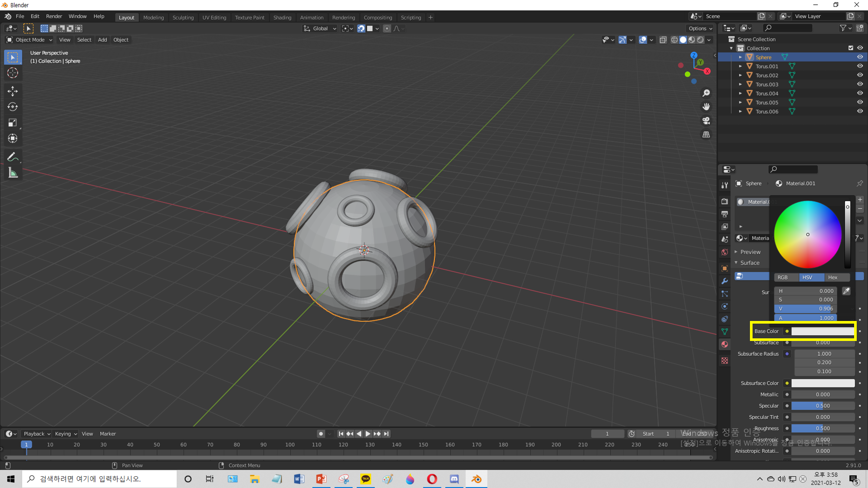Toggle camera view in viewport
The height and width of the screenshot is (488, 868).
[706, 121]
